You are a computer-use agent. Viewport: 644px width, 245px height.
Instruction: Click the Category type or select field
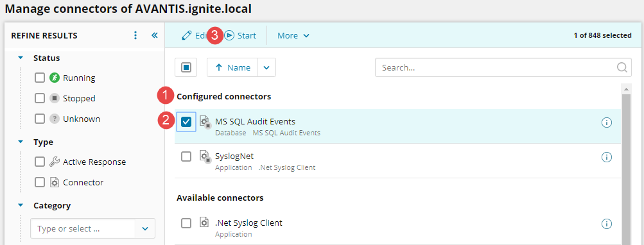83,228
